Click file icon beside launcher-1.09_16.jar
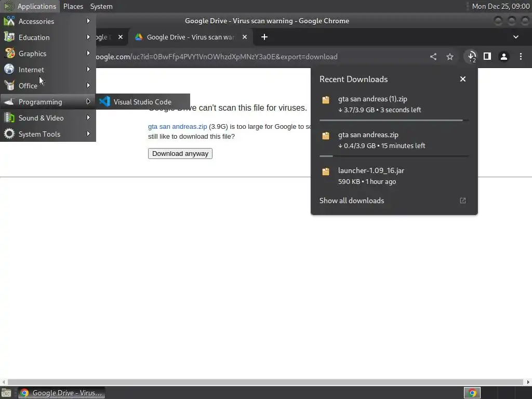Screen dimensions: 532x399 click(x=326, y=171)
